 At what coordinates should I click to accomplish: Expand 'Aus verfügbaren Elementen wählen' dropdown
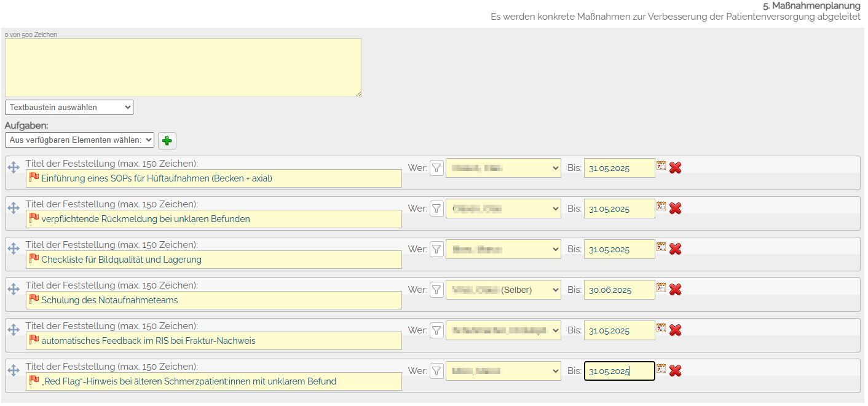79,140
